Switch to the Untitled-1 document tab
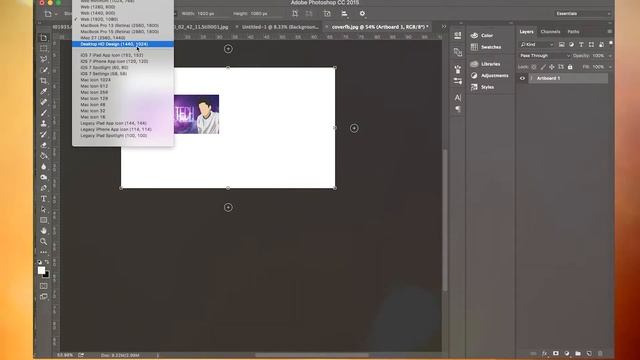This screenshot has width=640, height=360. coord(279,27)
